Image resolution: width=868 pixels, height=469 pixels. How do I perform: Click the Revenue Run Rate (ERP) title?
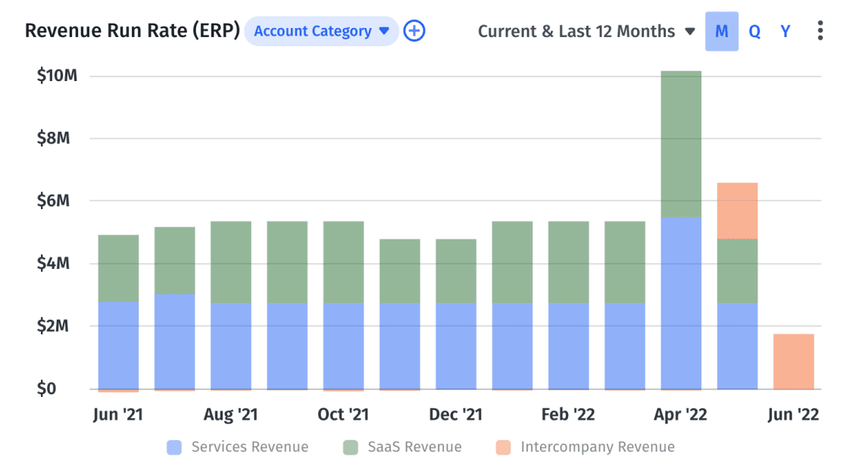point(133,31)
